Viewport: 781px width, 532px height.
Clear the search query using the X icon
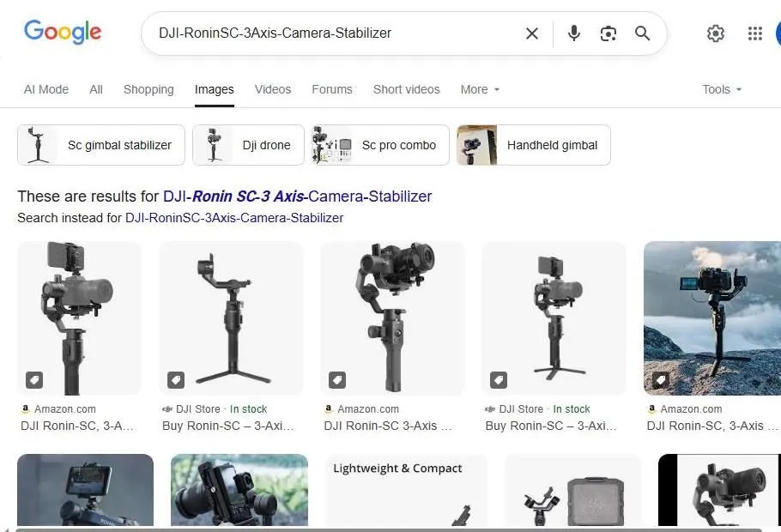tap(531, 33)
